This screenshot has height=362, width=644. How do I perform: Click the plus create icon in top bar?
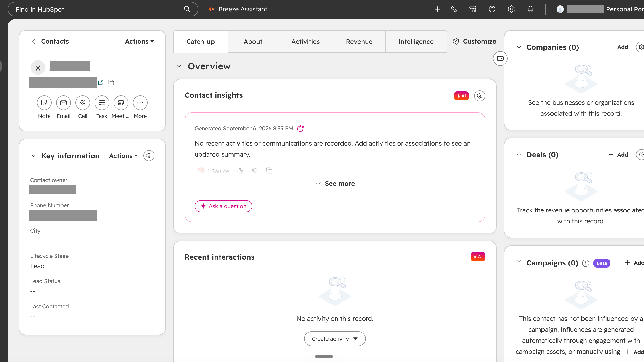click(x=437, y=9)
